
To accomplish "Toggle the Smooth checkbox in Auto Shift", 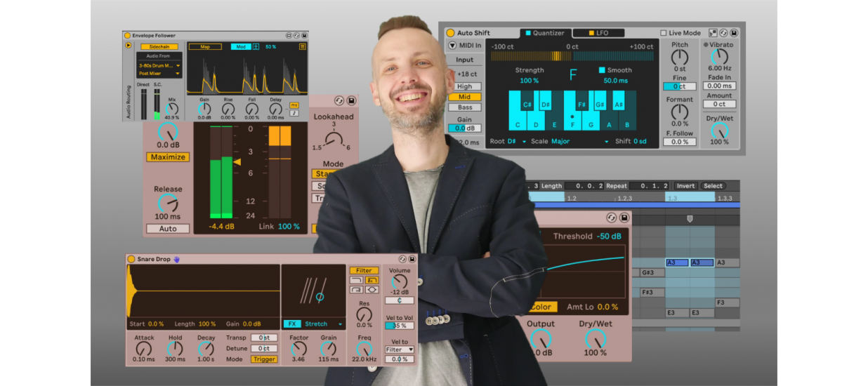I will [602, 70].
